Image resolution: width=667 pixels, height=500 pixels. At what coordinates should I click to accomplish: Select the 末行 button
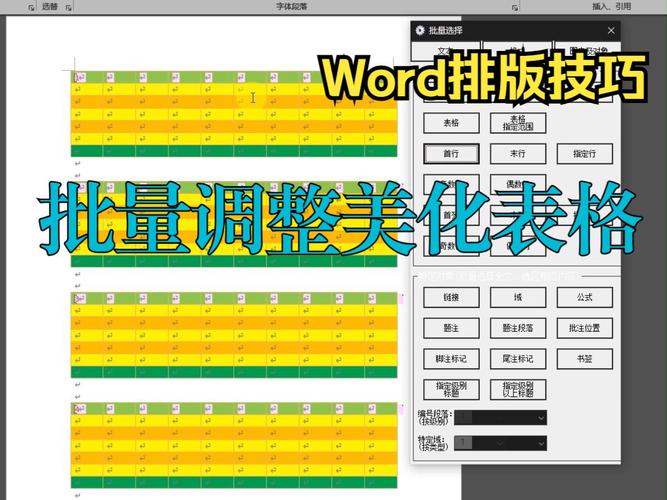[x=518, y=154]
